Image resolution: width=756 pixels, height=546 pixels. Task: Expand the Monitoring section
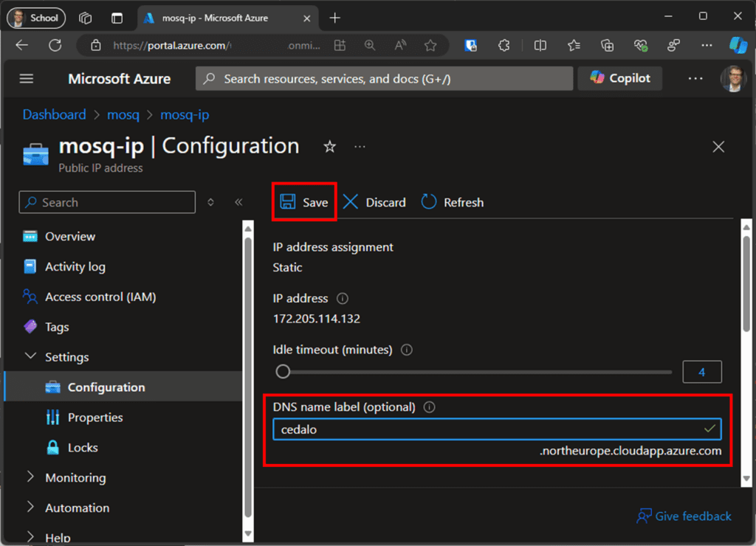pyautogui.click(x=74, y=477)
